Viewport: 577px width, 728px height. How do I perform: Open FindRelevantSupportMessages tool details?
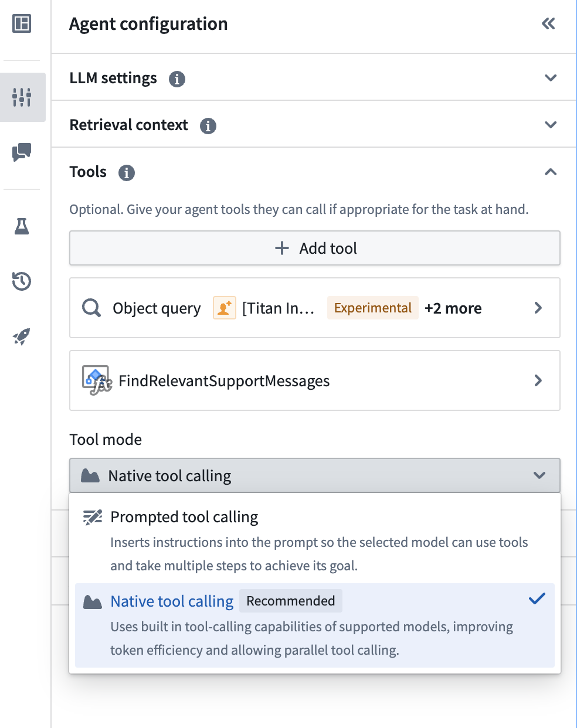[538, 380]
